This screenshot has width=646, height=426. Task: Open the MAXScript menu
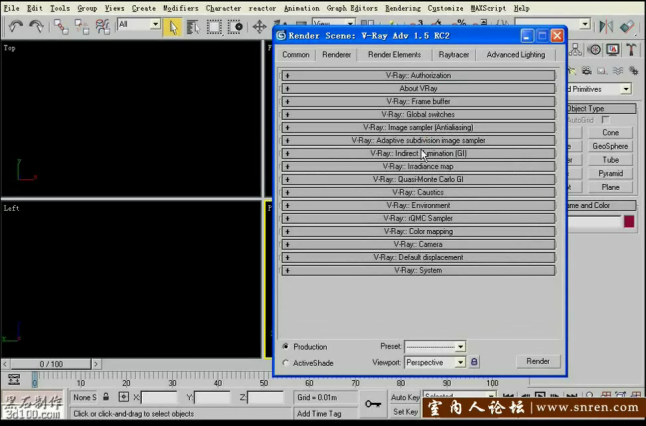click(x=488, y=8)
